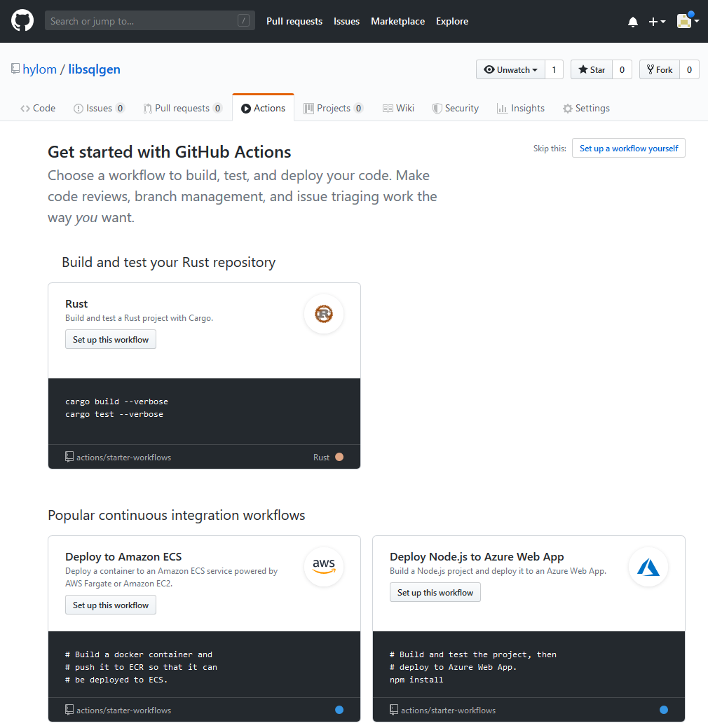Screen dimensions: 708x728
Task: Click Set up a workflow yourself
Action: [x=629, y=148]
